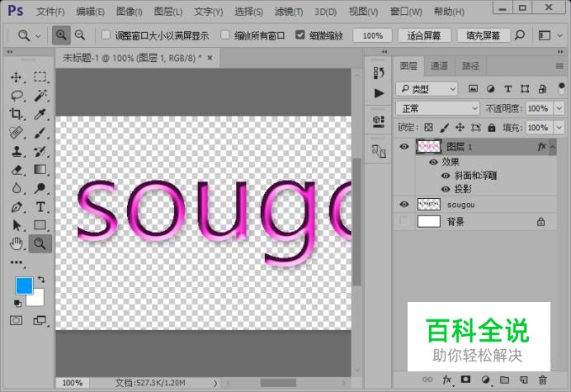571x392 pixels.
Task: Open the 窗口(W) menu
Action: coord(406,12)
